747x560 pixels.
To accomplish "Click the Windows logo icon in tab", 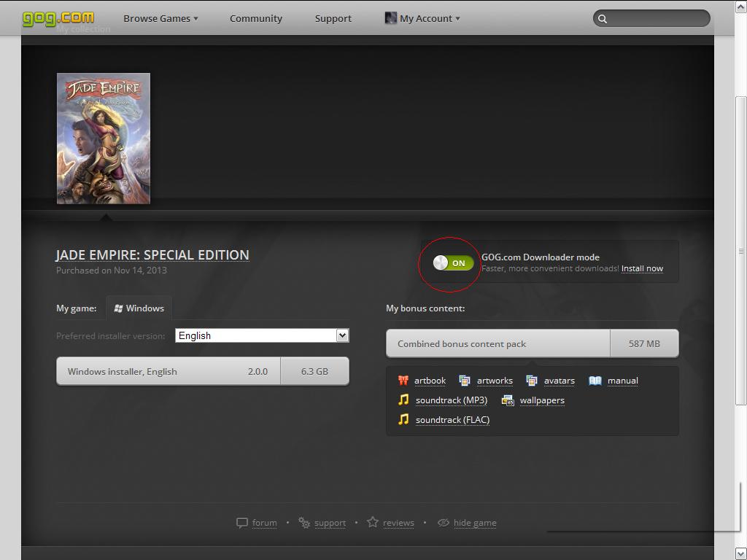I will [x=119, y=308].
